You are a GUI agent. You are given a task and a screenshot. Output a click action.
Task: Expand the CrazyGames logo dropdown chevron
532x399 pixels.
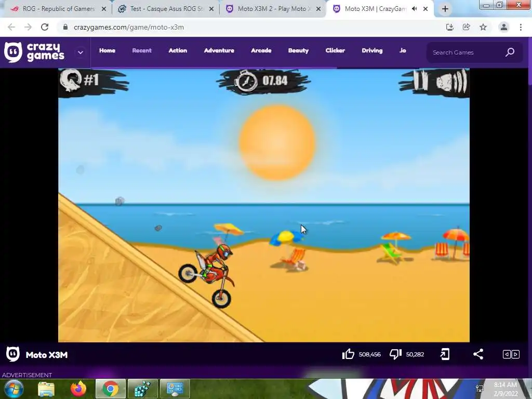coord(81,52)
